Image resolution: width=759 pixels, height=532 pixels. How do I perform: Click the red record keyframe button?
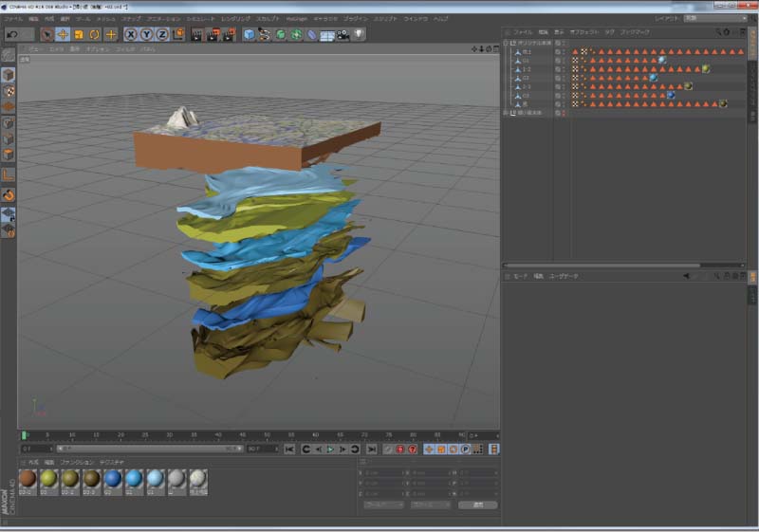[399, 449]
